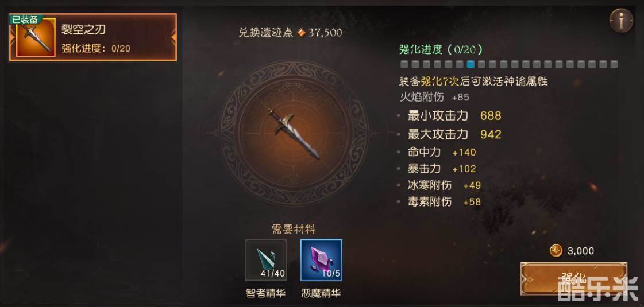Image resolution: width=644 pixels, height=307 pixels.
Task: Tap the orange relic point gem icon
Action: click(x=302, y=33)
